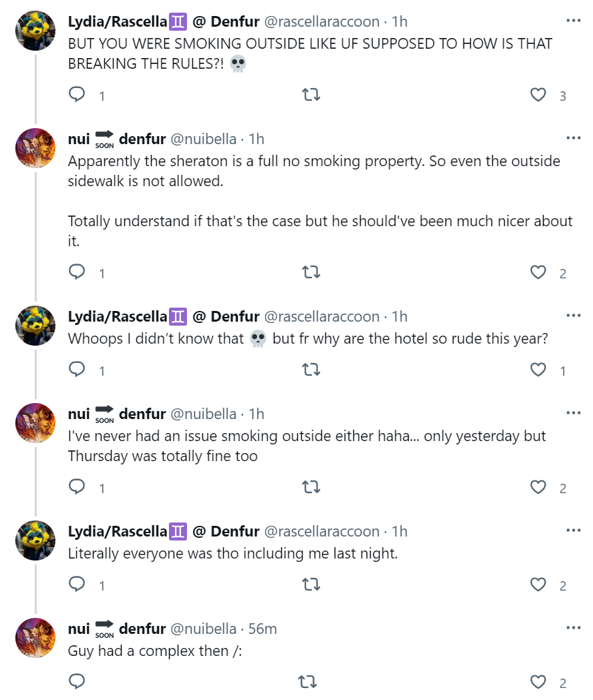The image size is (593, 700).
Task: Retweet the 'BUT YOU WERE SMOKING OUTSIDE' tweet
Action: pos(311,95)
